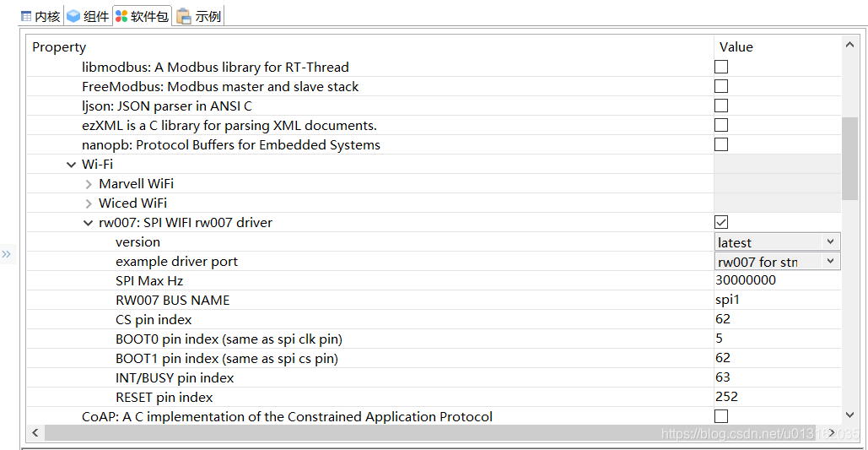
Task: Click the 示例 clipboard icon
Action: click(184, 16)
